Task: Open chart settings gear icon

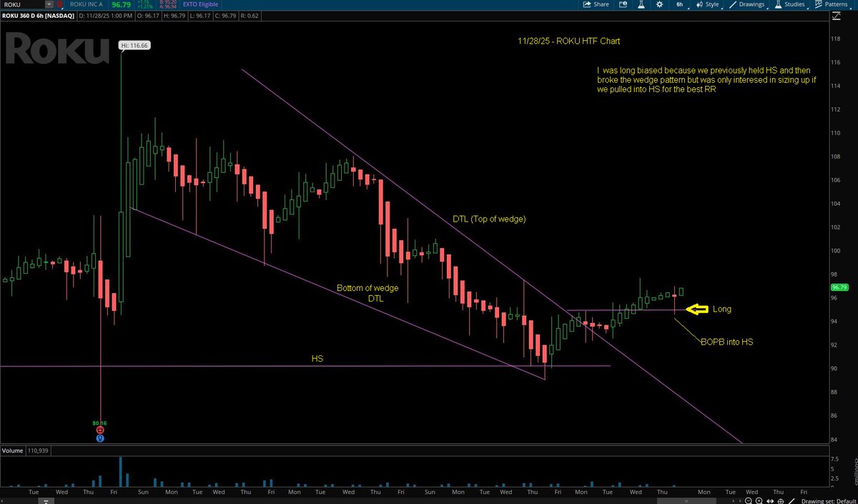Action: pyautogui.click(x=660, y=4)
